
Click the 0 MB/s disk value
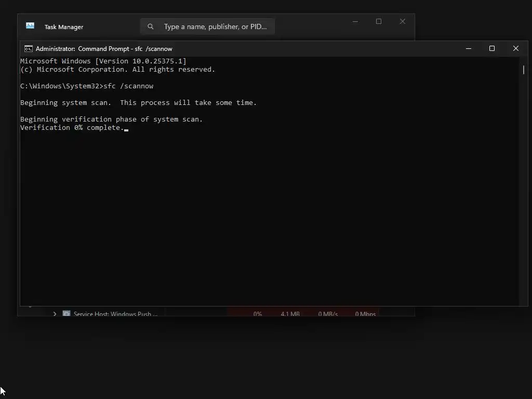coord(328,314)
